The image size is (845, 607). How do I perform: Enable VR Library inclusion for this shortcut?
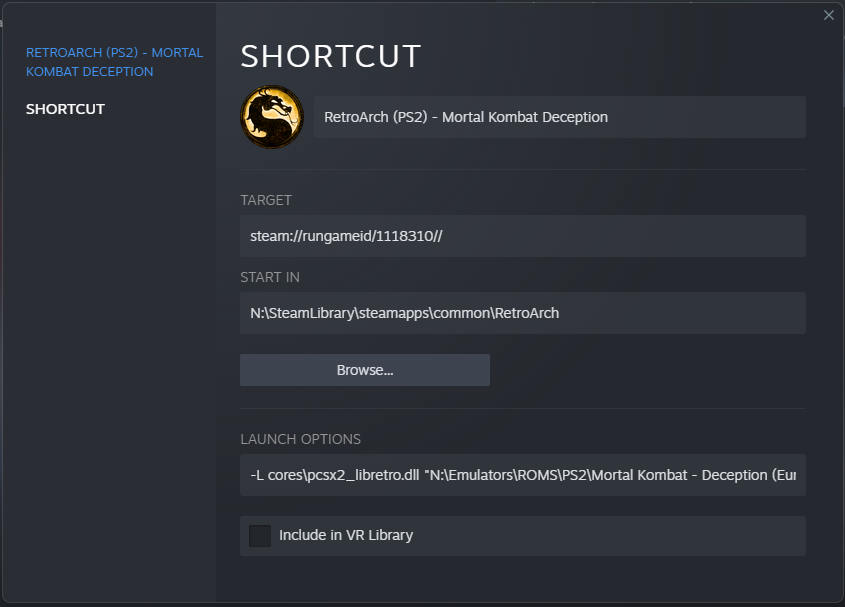coord(259,536)
